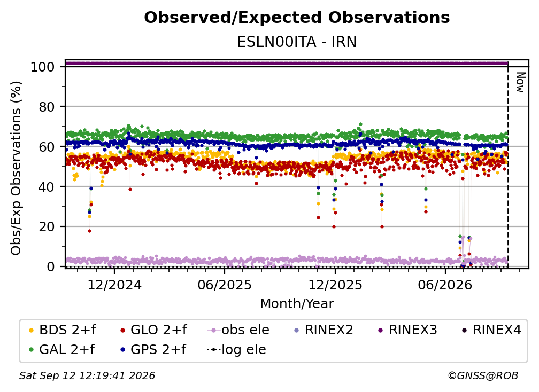This screenshot has width=539, height=392.
Task: Click the obs ele legend line marker
Action: point(213,330)
